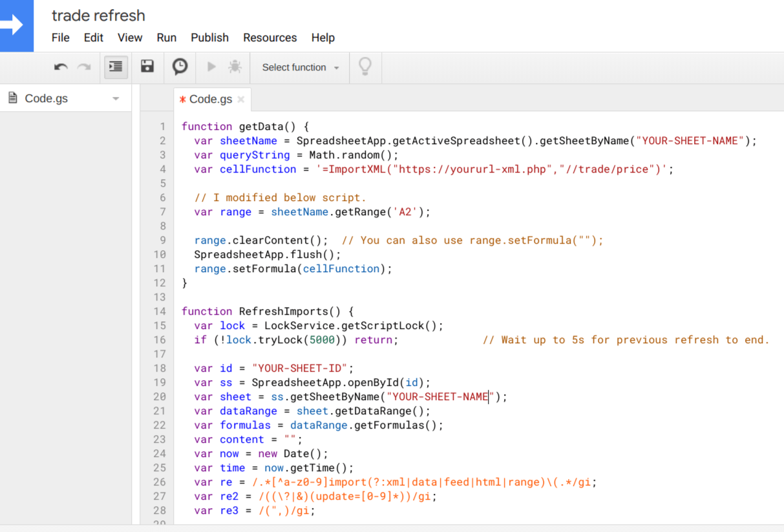
Task: Close the Code.gs editor tab
Action: [x=241, y=99]
